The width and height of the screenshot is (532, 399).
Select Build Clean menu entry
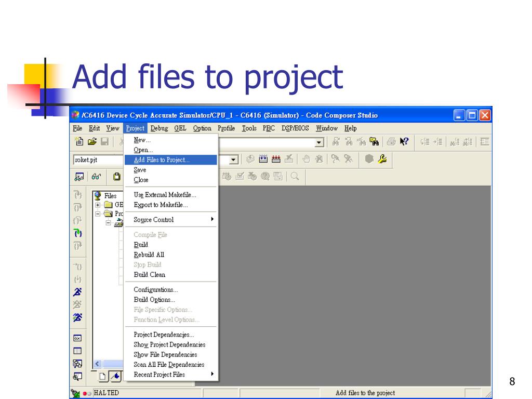[170, 274]
